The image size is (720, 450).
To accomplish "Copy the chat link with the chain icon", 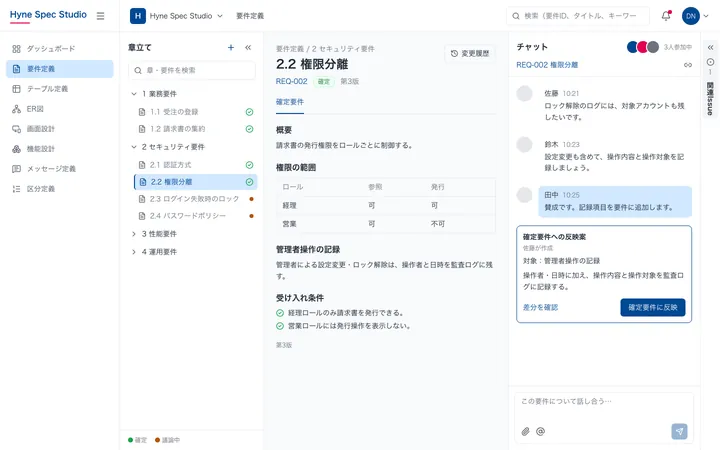I will (687, 65).
